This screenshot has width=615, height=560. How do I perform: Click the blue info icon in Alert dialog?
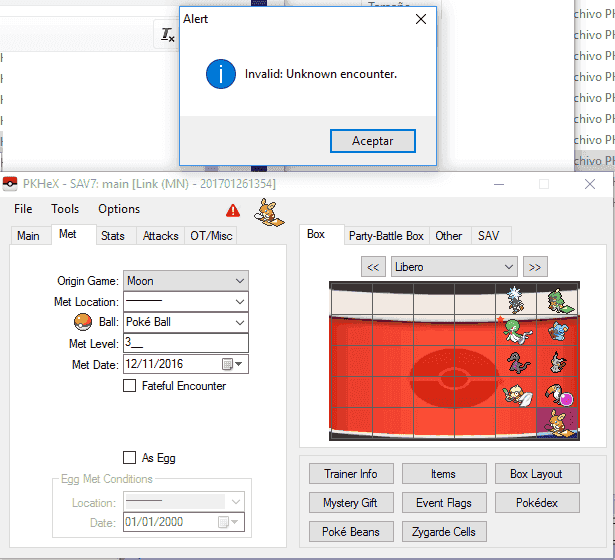221,74
